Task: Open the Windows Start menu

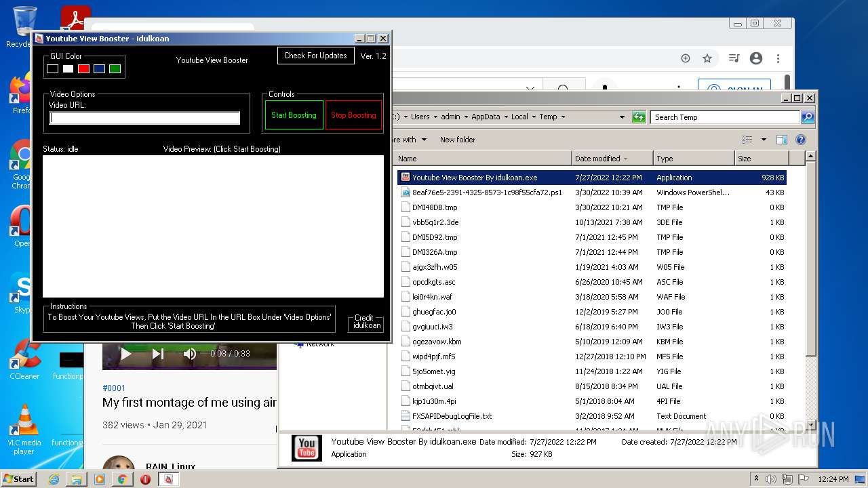Action: (18, 479)
